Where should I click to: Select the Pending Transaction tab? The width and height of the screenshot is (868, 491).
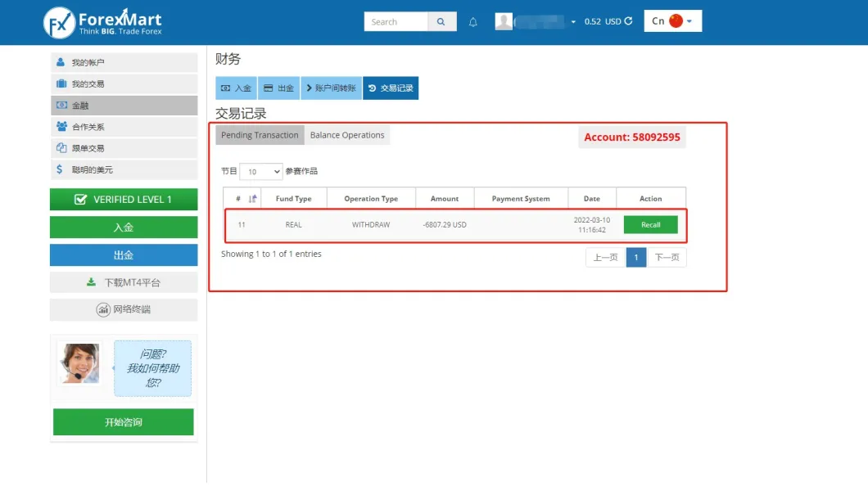click(260, 136)
